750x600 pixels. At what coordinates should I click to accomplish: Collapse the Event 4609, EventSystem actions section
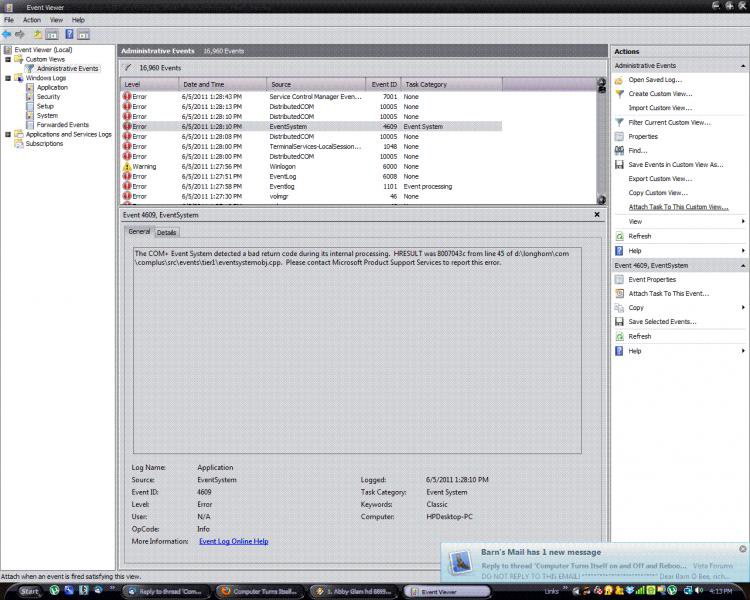coord(743,266)
